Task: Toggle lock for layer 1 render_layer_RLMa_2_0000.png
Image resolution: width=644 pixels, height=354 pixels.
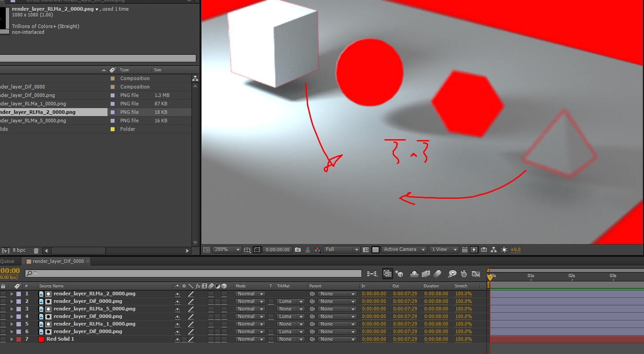Action: pos(3,294)
